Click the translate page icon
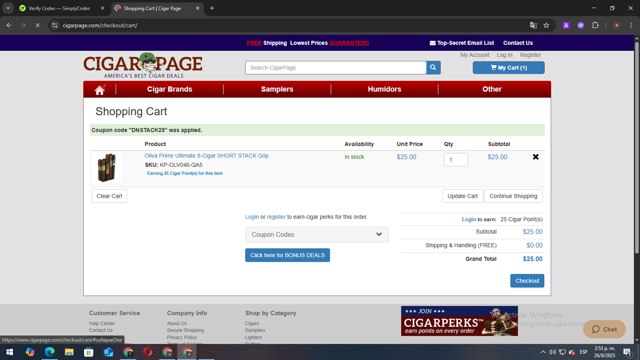This screenshot has width=640, height=360. click(x=533, y=25)
